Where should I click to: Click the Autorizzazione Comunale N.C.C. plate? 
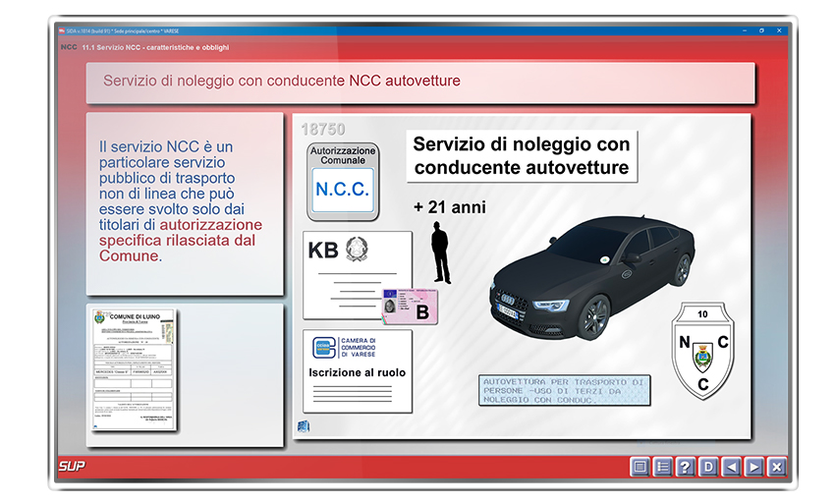coord(342,182)
